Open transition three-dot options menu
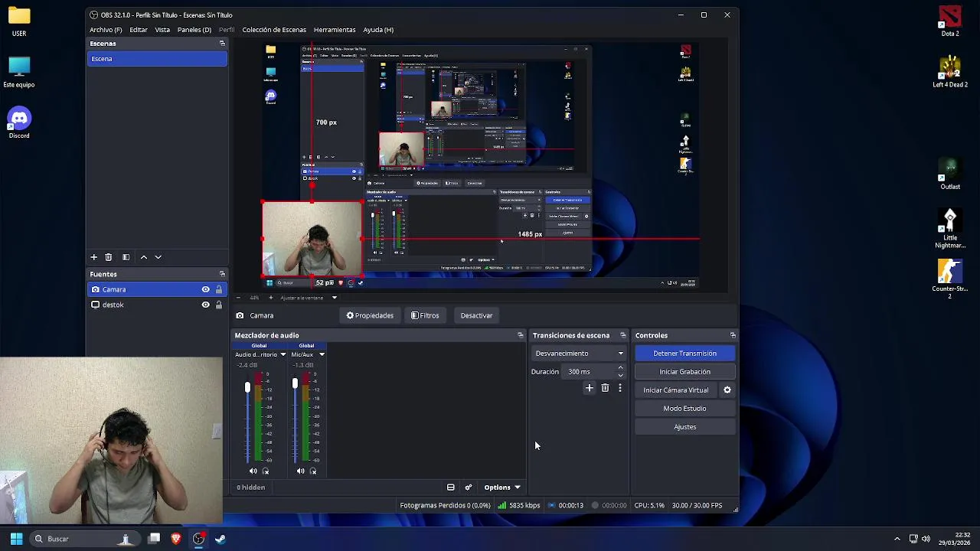Image resolution: width=980 pixels, height=551 pixels. coord(620,388)
